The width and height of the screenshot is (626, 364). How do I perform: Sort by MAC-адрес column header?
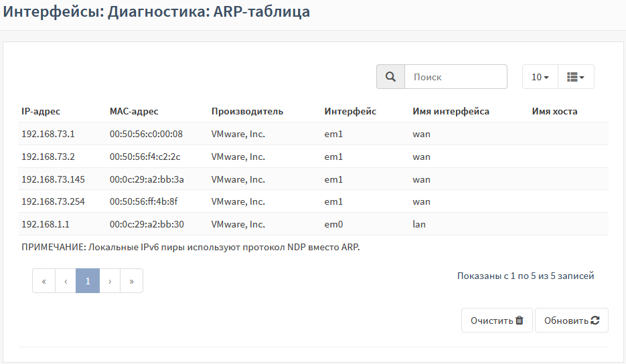(x=134, y=111)
